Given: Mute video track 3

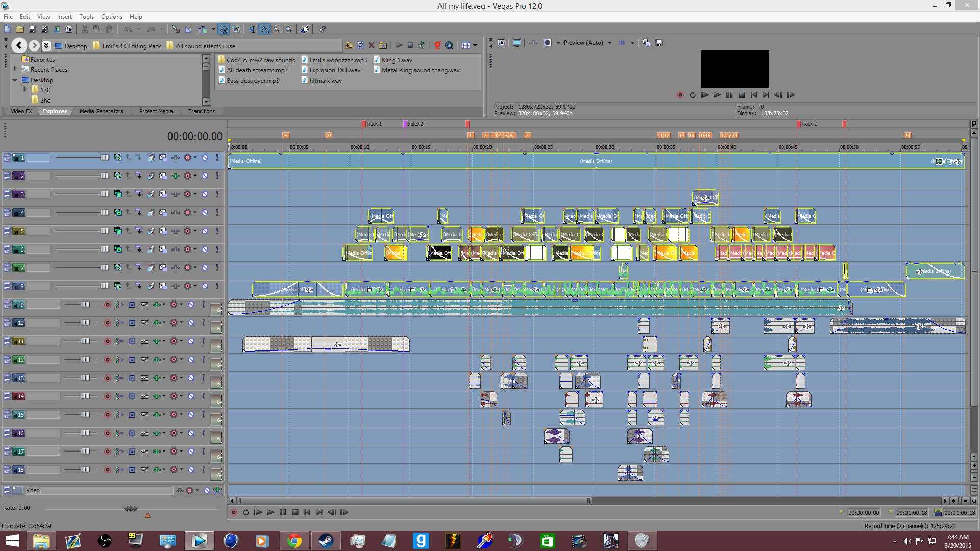Looking at the screenshot, I should click(205, 194).
